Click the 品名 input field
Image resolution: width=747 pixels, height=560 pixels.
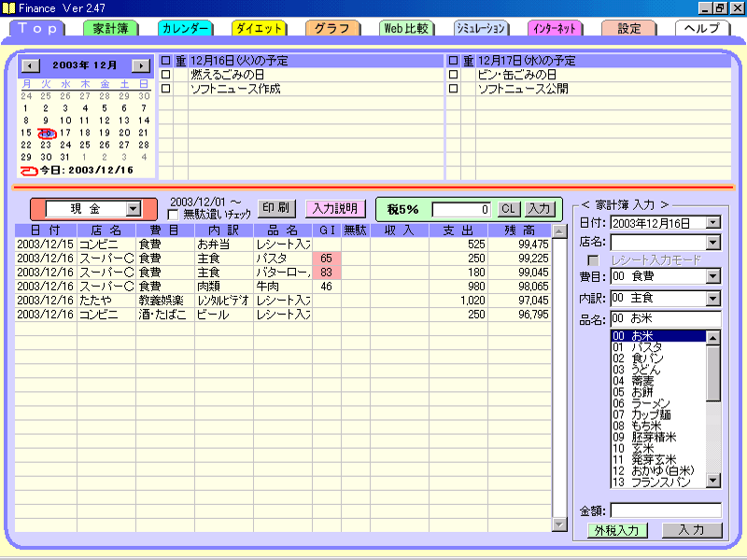click(666, 318)
